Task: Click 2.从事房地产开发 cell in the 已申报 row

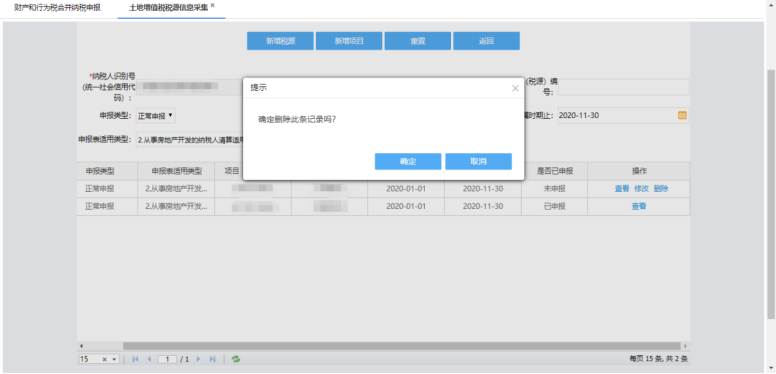Action: [x=177, y=207]
